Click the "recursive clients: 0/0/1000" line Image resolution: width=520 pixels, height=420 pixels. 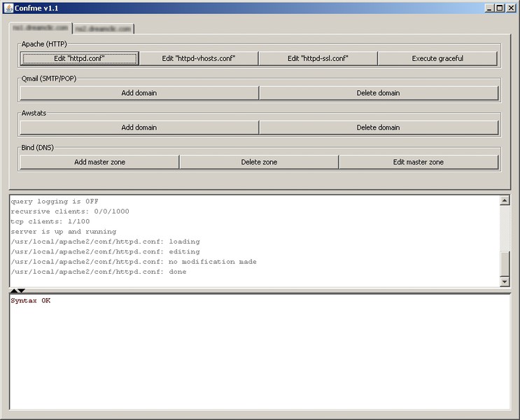(x=70, y=211)
